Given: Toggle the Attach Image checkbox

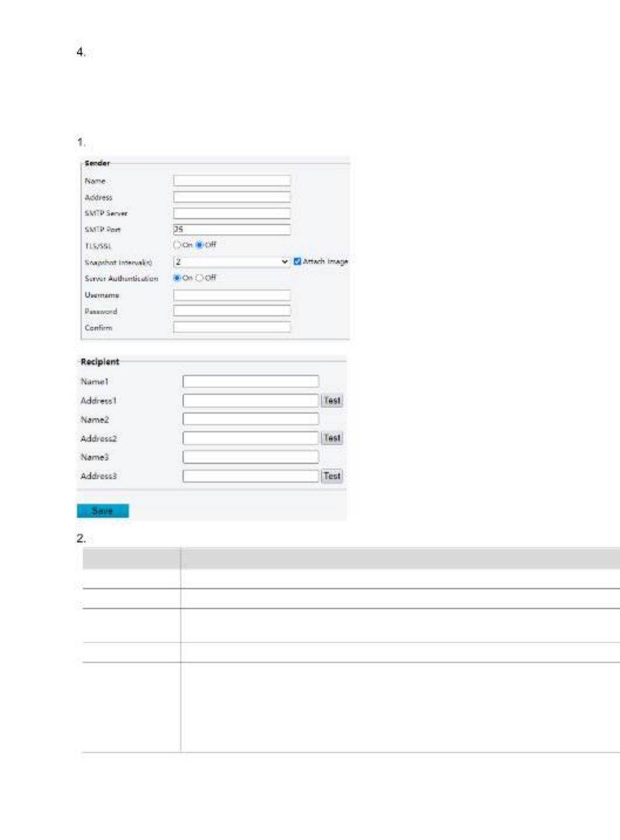Looking at the screenshot, I should [297, 261].
